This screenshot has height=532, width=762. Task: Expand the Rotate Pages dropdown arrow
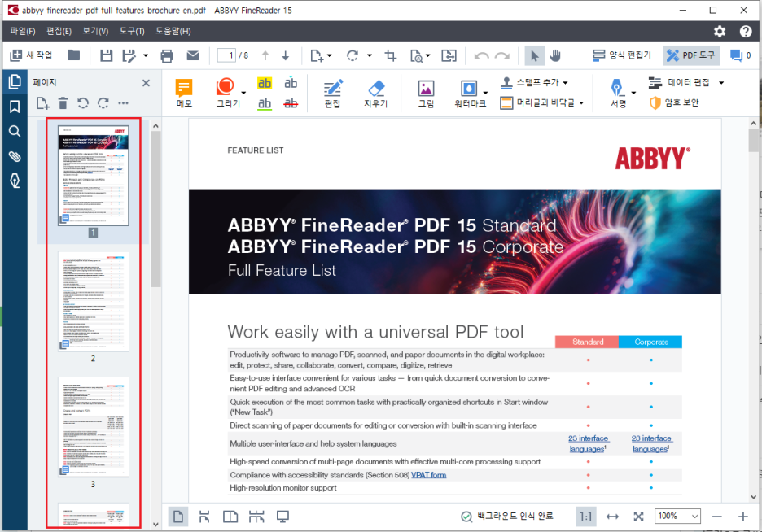click(370, 55)
